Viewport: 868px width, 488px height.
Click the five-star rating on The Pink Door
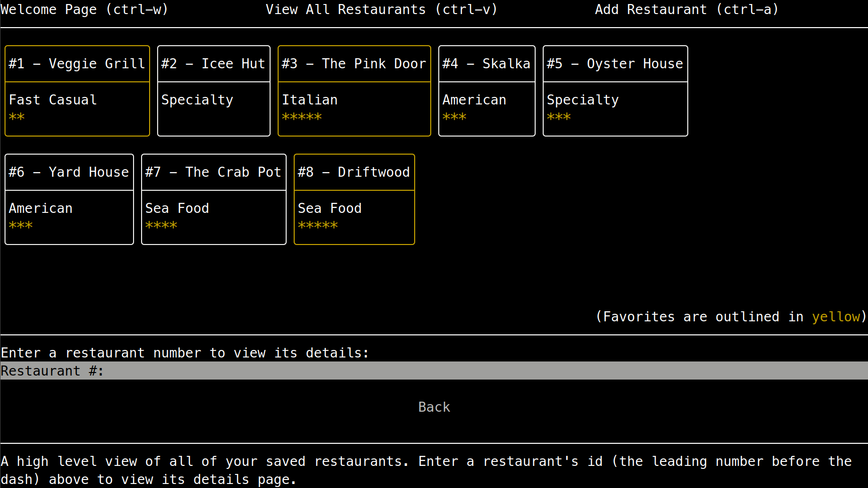[x=302, y=117]
